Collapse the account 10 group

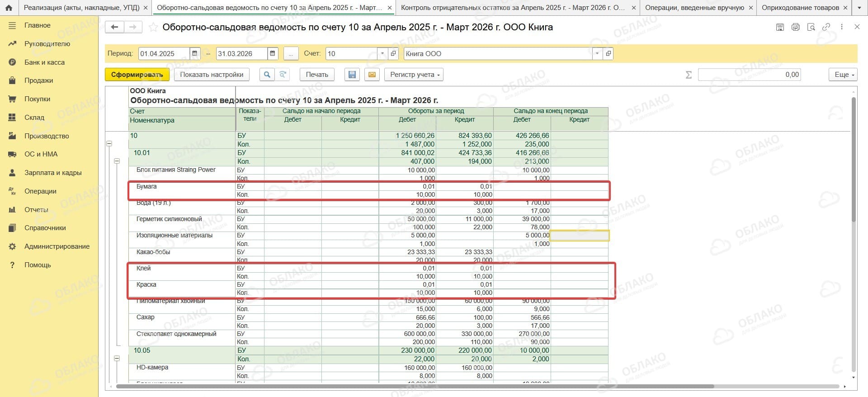109,144
